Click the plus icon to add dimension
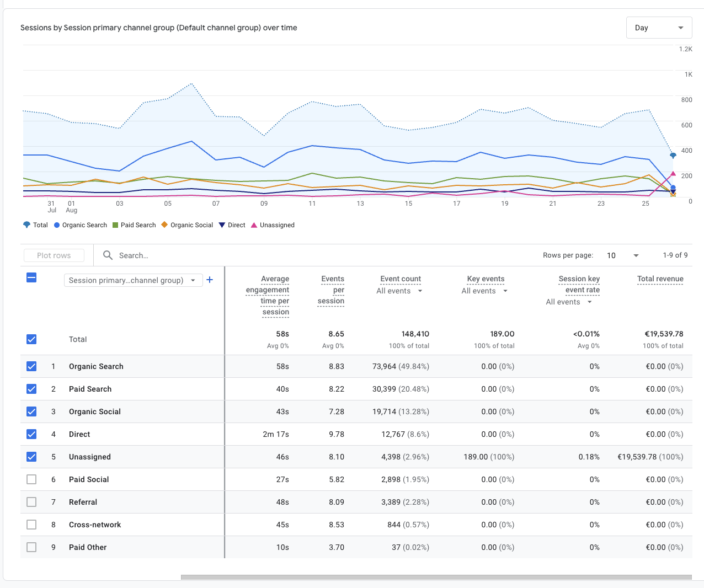The height and width of the screenshot is (588, 704). [210, 280]
